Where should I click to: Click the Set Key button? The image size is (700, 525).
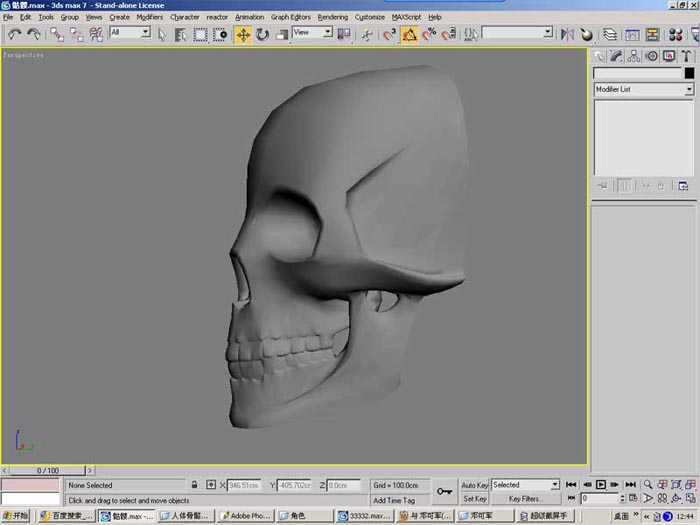pos(475,499)
